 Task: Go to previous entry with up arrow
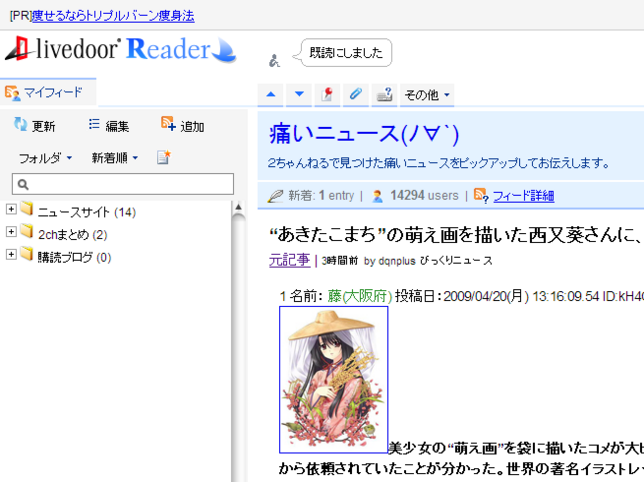pos(271,94)
